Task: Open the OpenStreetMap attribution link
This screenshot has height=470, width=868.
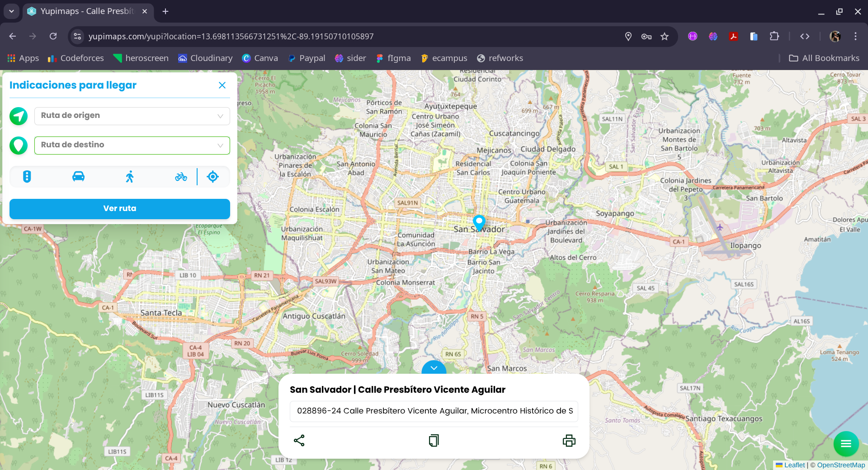Action: click(x=840, y=465)
